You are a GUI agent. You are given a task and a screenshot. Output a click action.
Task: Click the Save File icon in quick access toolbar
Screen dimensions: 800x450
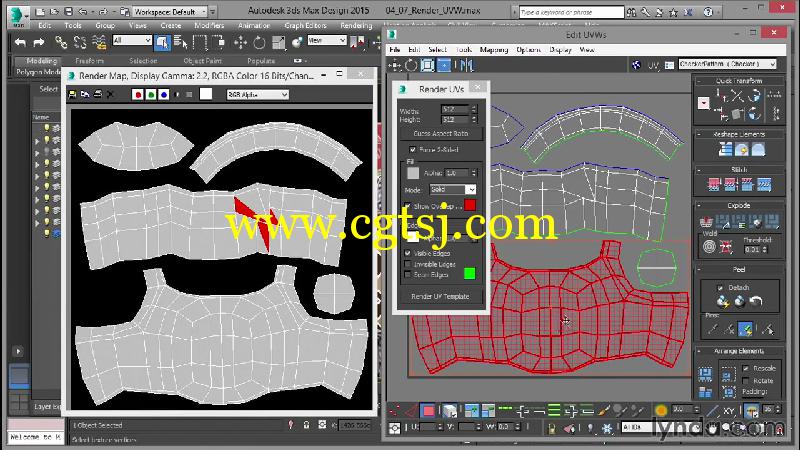coord(68,11)
